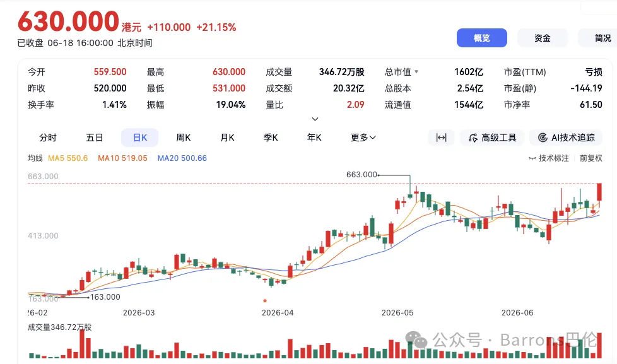Expand the 更多 chart period dropdown
The height and width of the screenshot is (364, 617).
(363, 138)
